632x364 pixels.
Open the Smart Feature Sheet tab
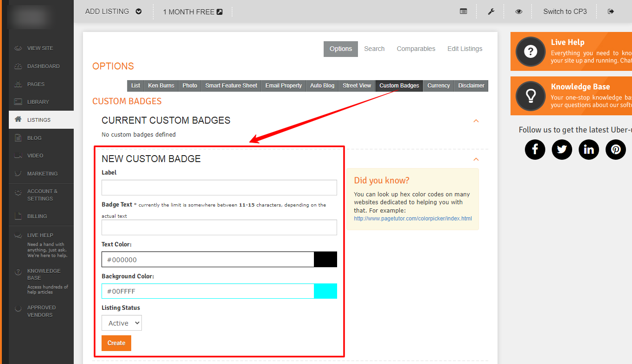[231, 86]
